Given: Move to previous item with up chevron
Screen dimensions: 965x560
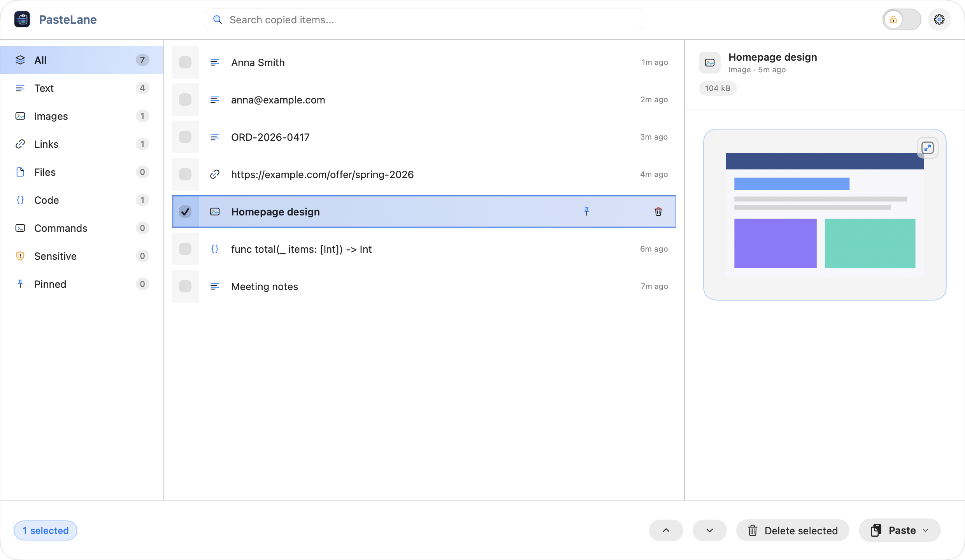Looking at the screenshot, I should [x=666, y=530].
